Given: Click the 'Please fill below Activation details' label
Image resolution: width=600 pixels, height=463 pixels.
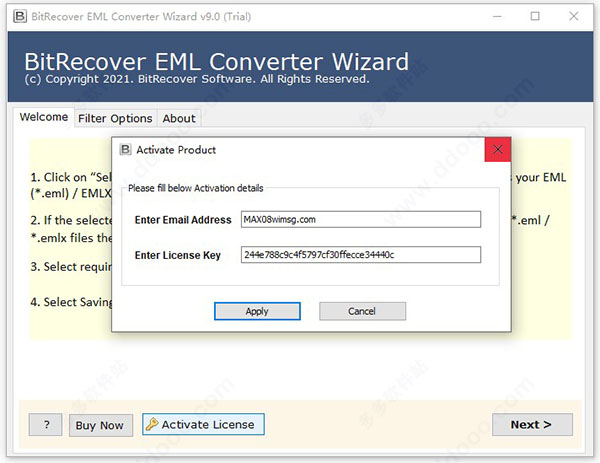Looking at the screenshot, I should coord(196,188).
